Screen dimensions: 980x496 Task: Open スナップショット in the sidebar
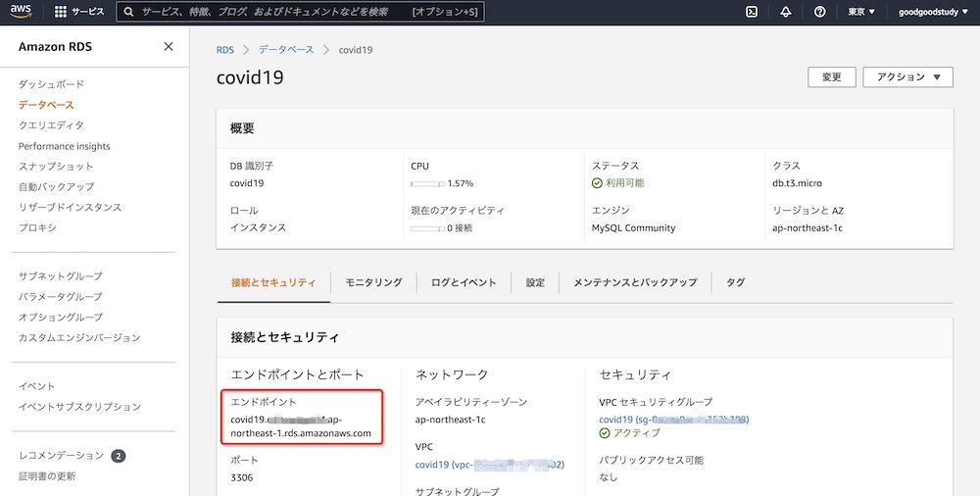pyautogui.click(x=56, y=167)
